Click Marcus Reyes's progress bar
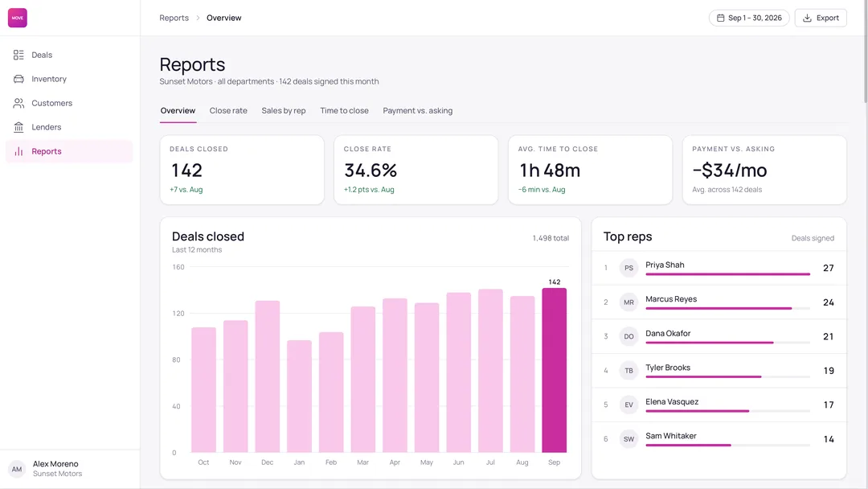Viewport: 868px width, 489px height. (727, 309)
